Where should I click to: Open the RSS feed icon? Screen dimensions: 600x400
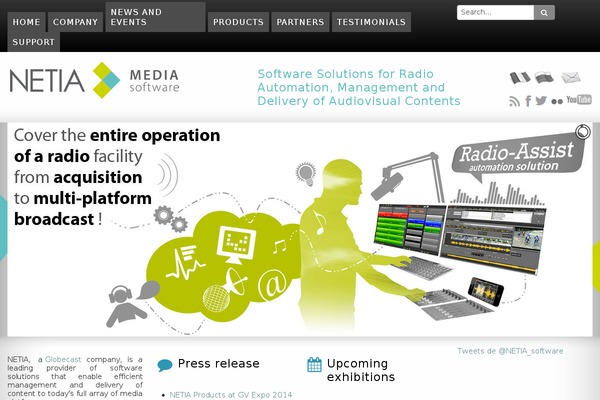[514, 101]
